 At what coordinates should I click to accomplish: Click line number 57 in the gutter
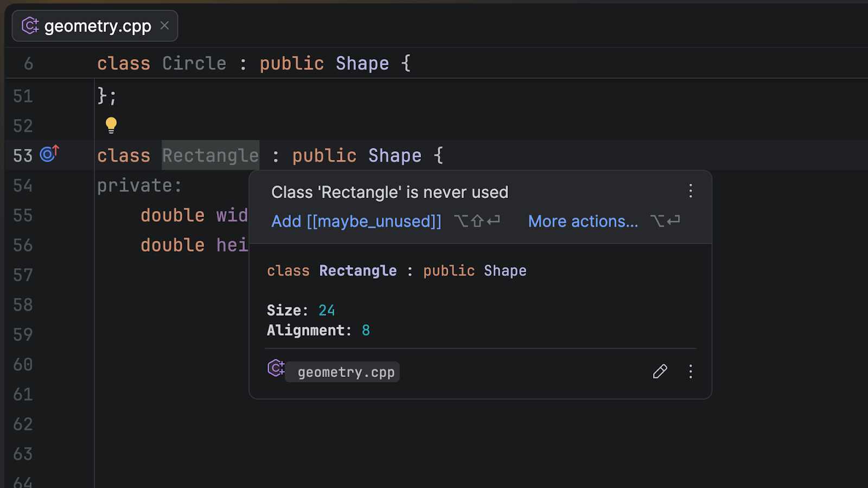coord(23,275)
